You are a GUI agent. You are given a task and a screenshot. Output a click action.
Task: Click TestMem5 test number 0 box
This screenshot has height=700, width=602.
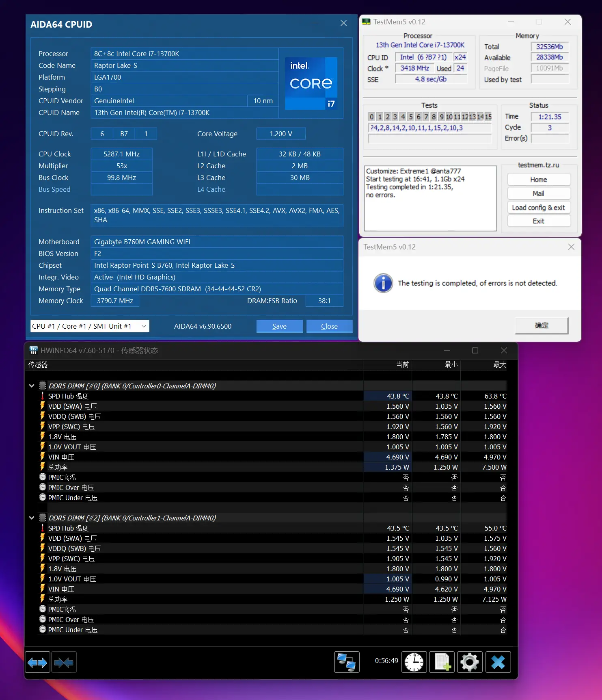371,117
